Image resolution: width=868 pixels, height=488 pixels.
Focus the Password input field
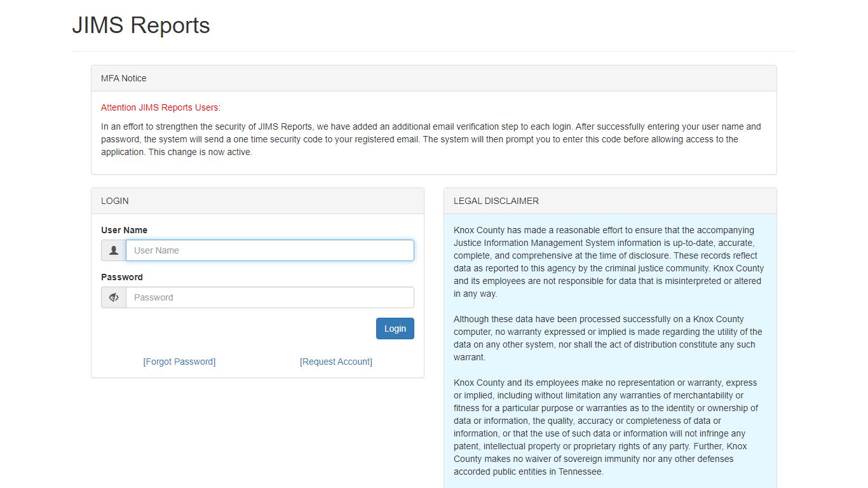point(270,297)
